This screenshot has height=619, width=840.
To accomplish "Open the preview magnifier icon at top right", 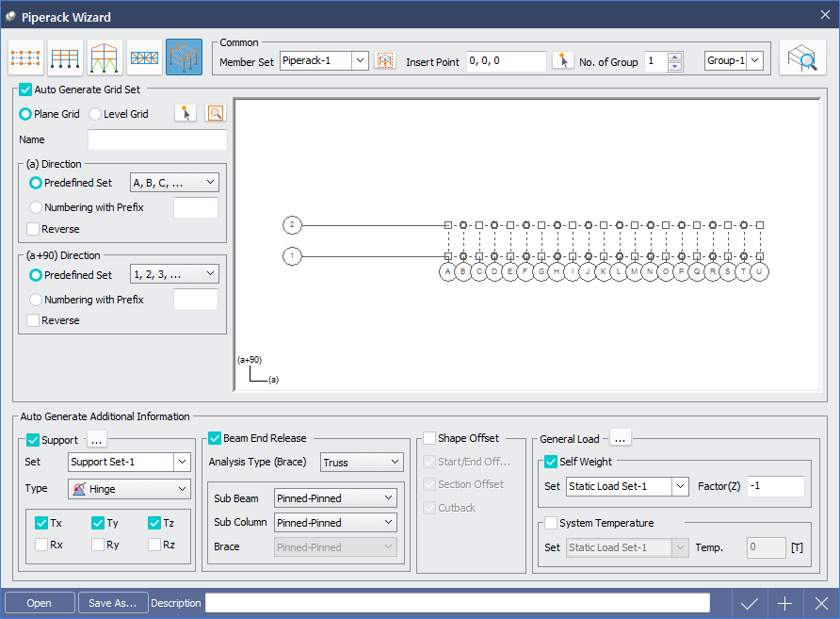I will point(801,58).
